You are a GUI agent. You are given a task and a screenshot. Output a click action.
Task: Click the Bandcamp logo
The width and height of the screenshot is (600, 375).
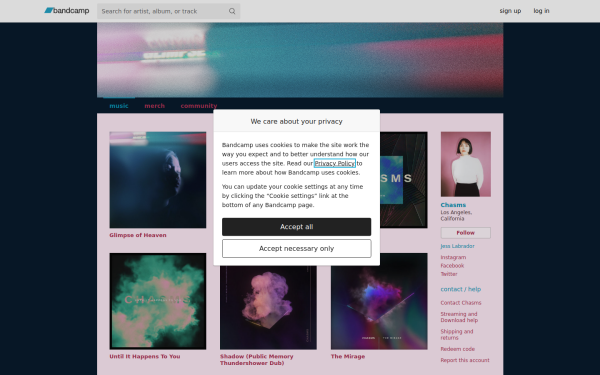67,11
